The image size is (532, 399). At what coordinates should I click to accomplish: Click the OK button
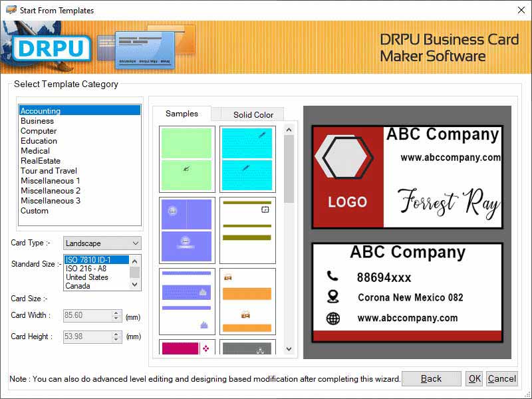coord(474,378)
